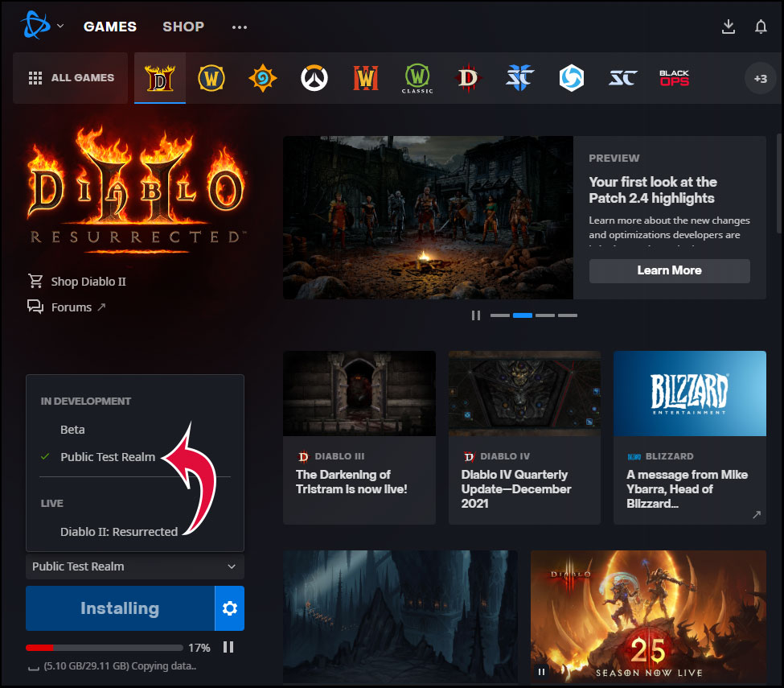Select the Hearthstone icon
The height and width of the screenshot is (688, 784).
pos(263,78)
